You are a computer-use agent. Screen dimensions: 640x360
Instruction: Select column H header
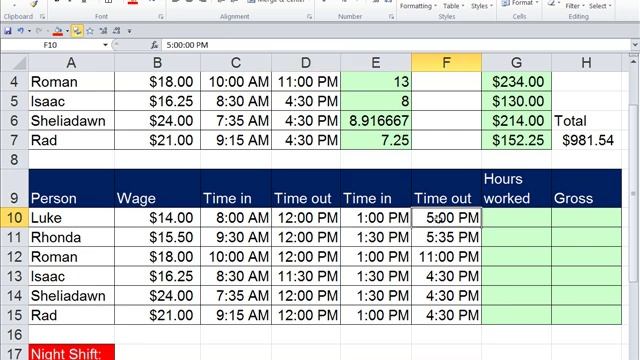click(587, 63)
